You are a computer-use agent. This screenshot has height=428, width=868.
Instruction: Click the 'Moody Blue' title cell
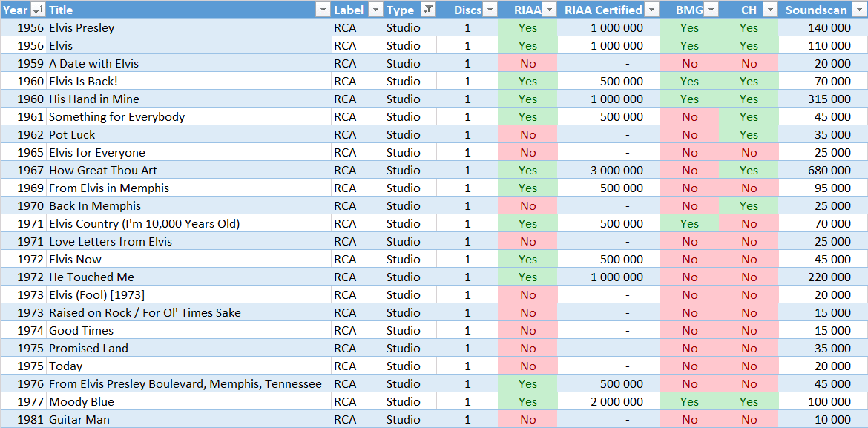coord(188,401)
